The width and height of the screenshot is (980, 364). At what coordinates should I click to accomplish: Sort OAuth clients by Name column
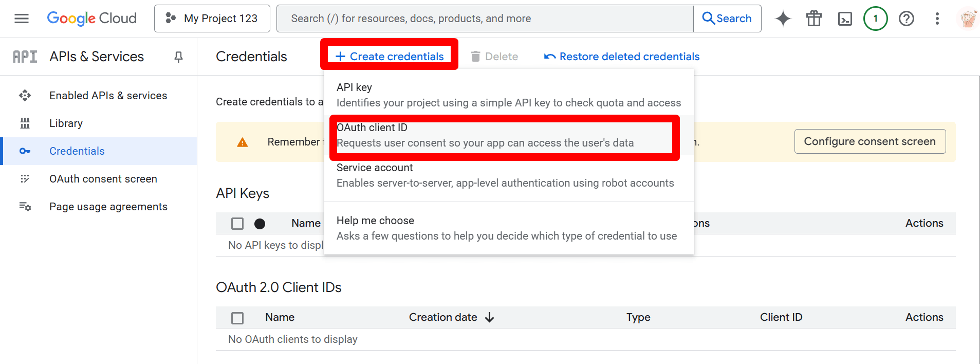[280, 317]
